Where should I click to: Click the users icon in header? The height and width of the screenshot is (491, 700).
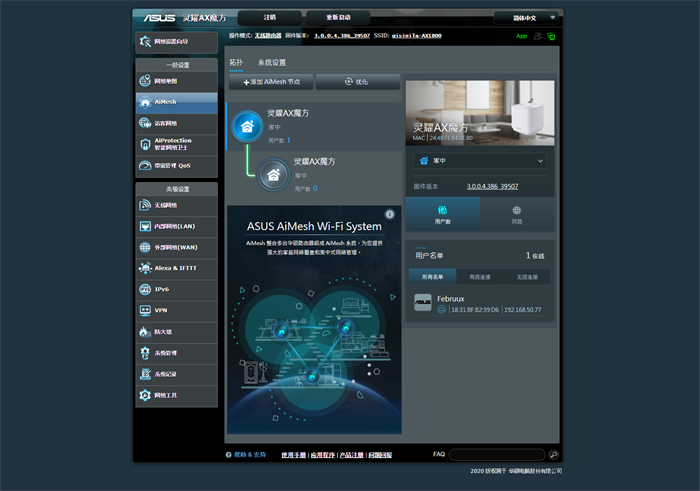tap(538, 36)
